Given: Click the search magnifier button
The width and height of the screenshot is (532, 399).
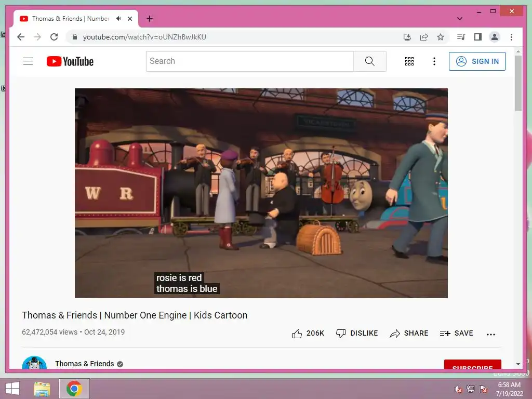Looking at the screenshot, I should coord(369,61).
